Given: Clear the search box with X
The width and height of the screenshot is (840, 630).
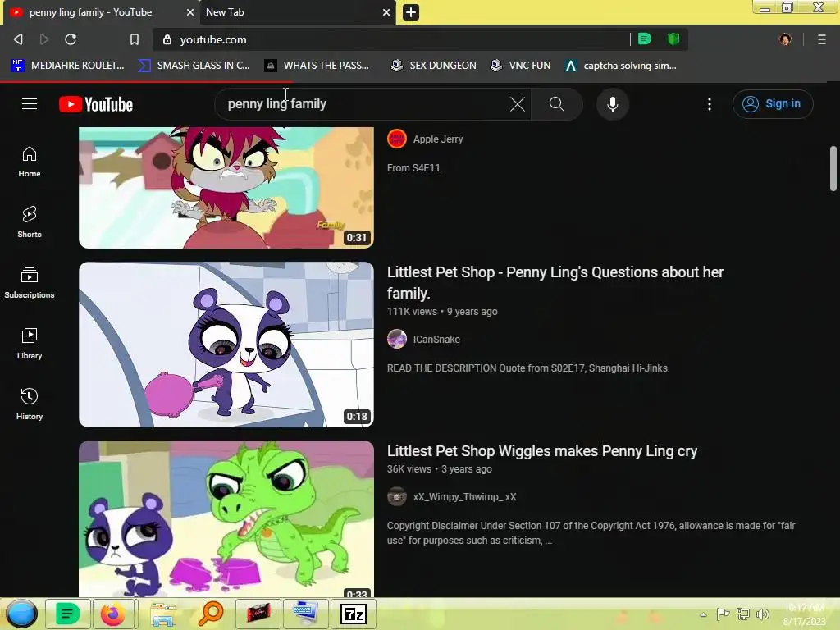Looking at the screenshot, I should (517, 104).
